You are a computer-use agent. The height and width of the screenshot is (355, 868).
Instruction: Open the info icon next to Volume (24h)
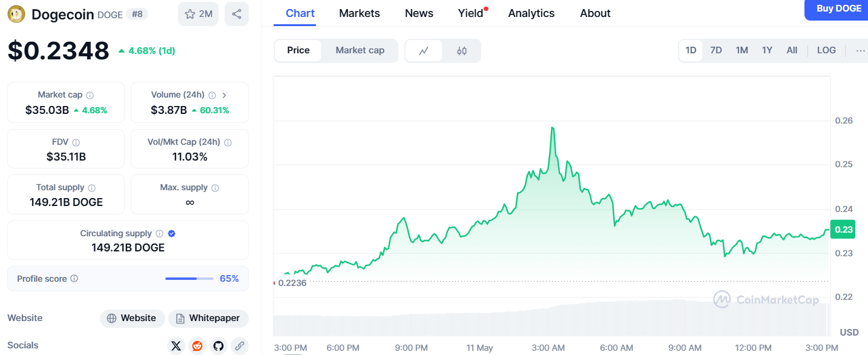click(x=212, y=95)
